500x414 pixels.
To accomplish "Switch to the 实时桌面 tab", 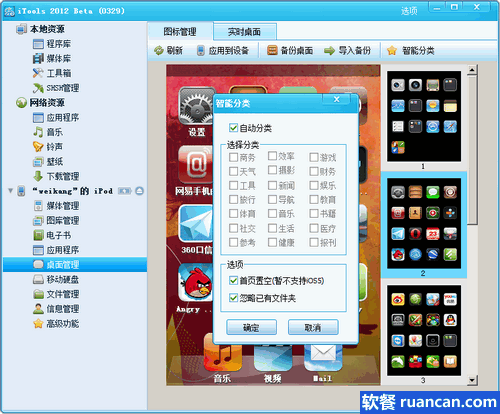I will (x=244, y=32).
